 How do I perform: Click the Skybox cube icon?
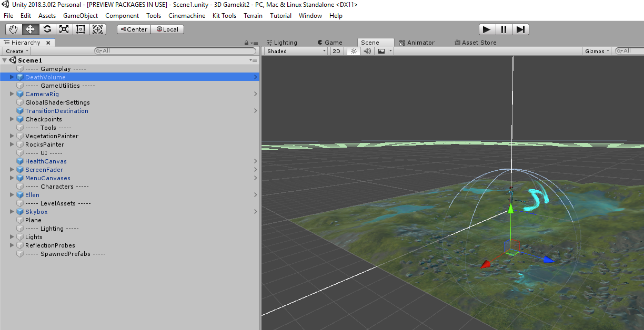[x=20, y=212]
